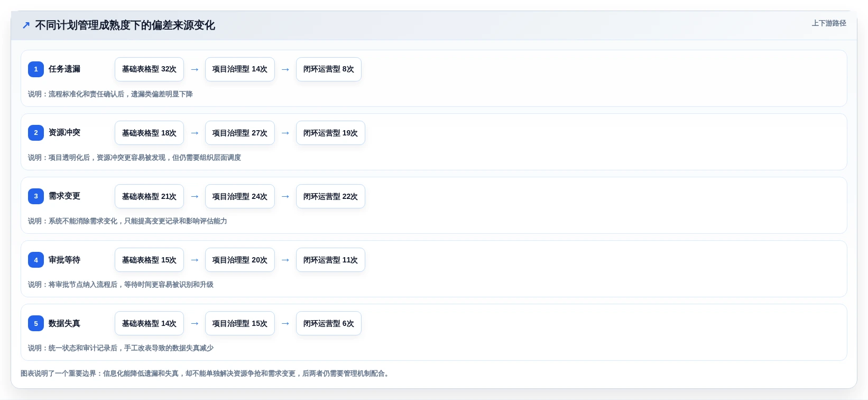Click the 资源冲突 row label

[x=64, y=133]
